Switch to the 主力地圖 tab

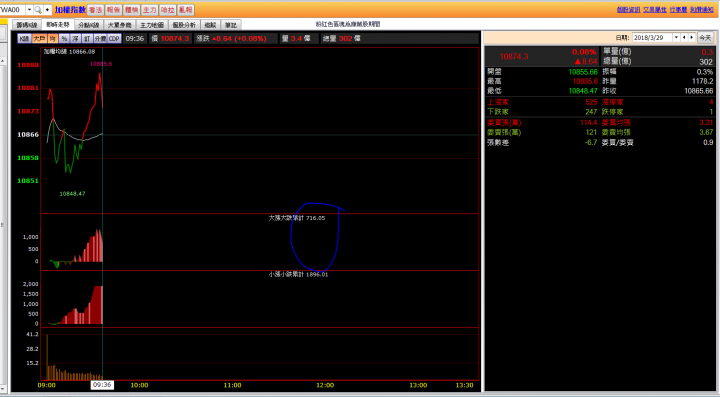click(152, 25)
